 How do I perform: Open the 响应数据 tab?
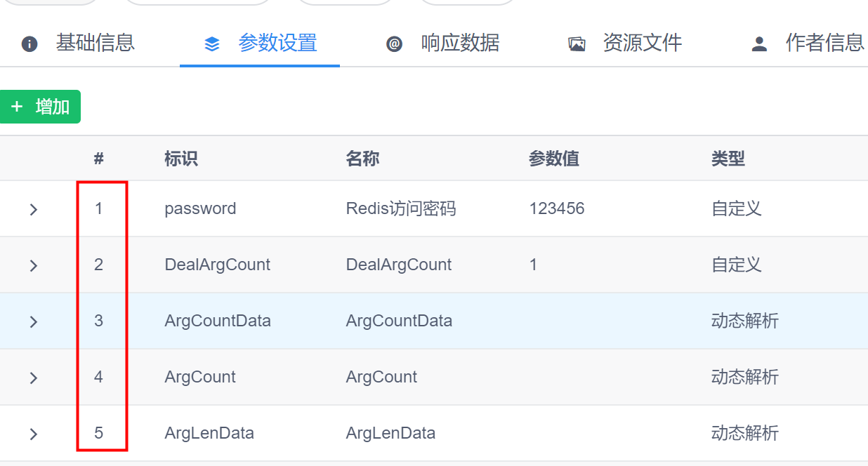460,44
